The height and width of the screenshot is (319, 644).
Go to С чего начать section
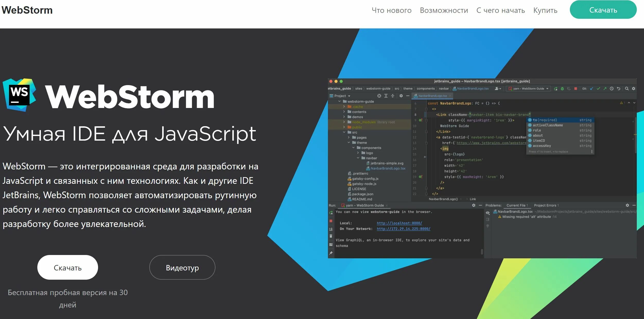tap(500, 10)
